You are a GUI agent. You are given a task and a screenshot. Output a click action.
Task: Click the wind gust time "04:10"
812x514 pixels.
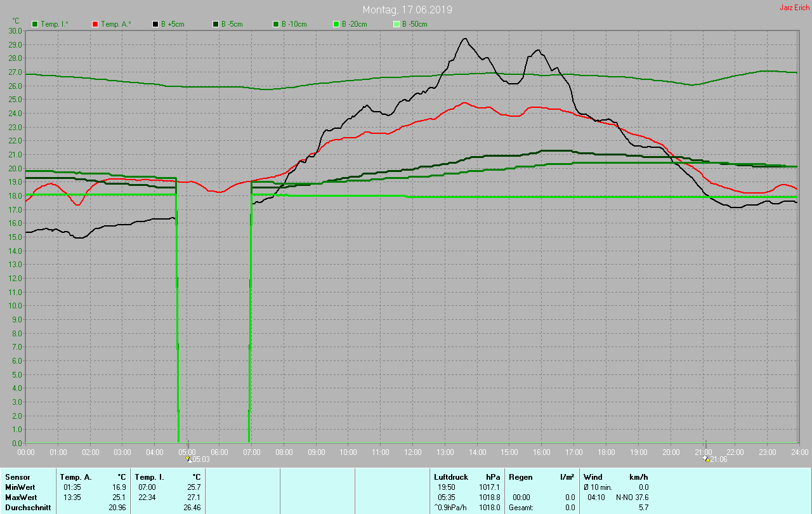point(596,497)
